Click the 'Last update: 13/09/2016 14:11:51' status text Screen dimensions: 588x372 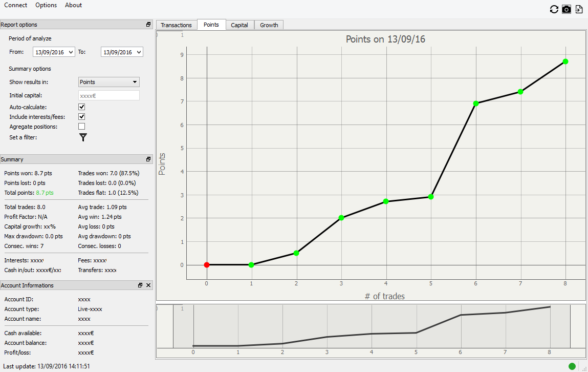[x=47, y=366]
